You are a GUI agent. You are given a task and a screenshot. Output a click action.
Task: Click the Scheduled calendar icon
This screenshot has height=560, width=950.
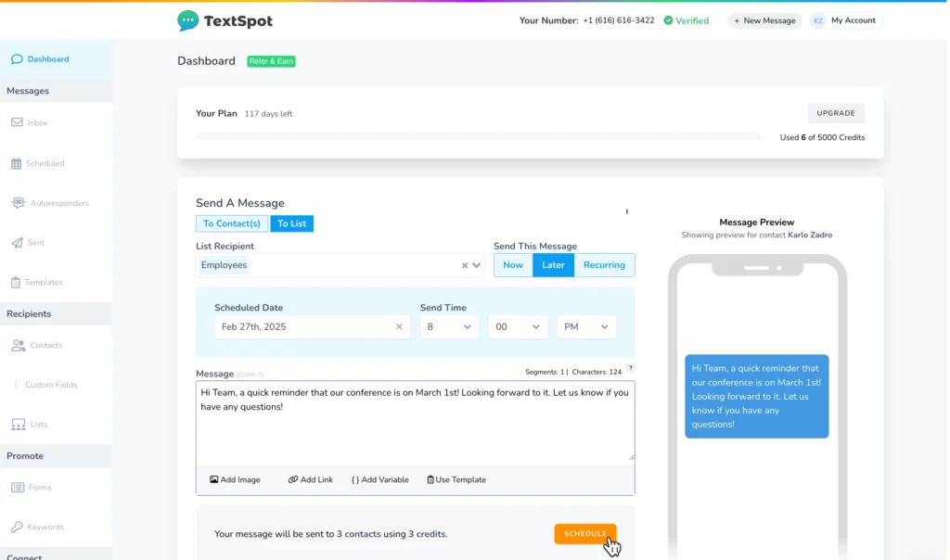pos(17,163)
